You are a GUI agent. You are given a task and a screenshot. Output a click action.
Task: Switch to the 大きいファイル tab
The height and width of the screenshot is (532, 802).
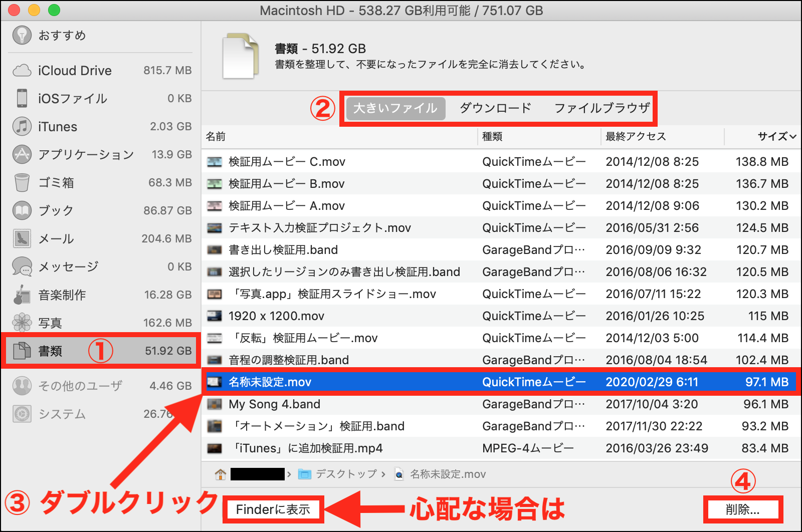coord(395,108)
